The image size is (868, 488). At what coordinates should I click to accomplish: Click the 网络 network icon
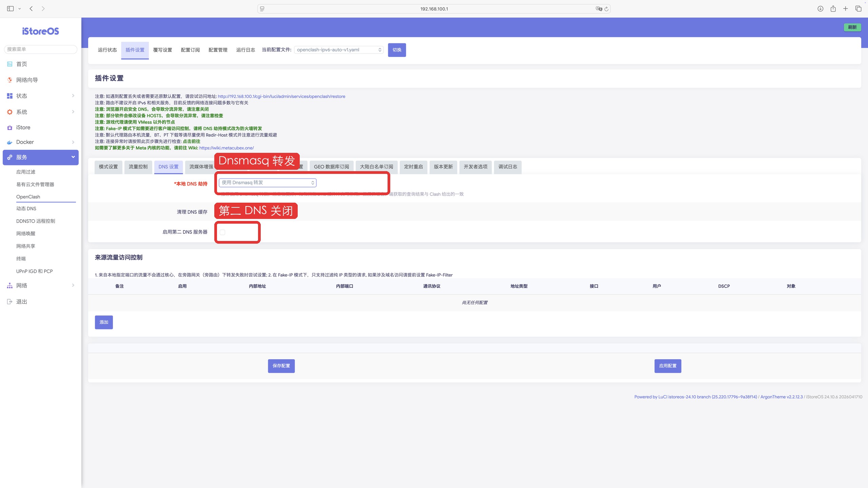point(10,286)
